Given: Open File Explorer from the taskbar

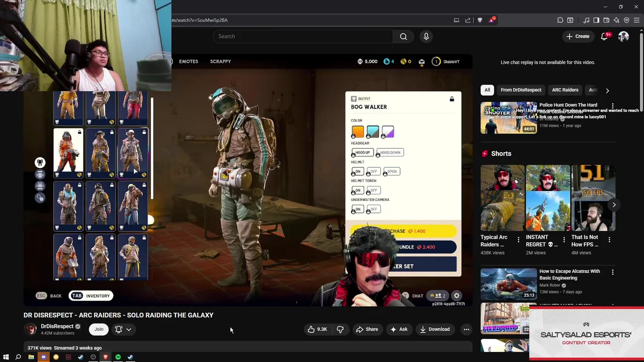Looking at the screenshot, I should click(31, 357).
